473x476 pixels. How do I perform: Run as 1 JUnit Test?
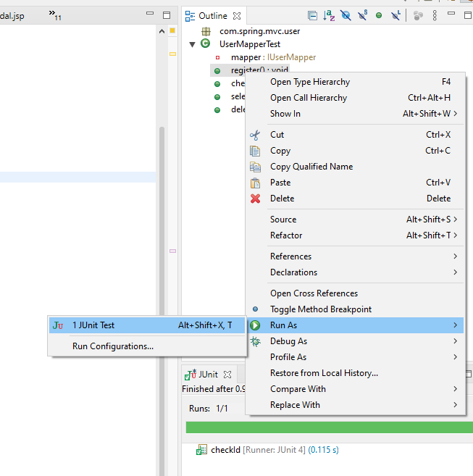147,325
